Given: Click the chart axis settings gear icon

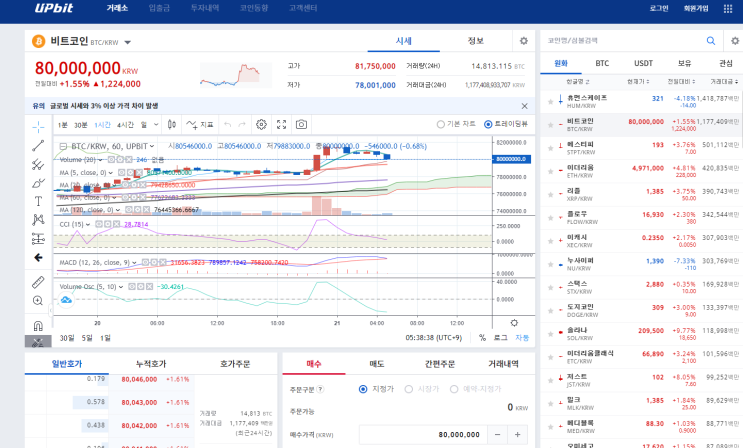Looking at the screenshot, I should coord(514,323).
